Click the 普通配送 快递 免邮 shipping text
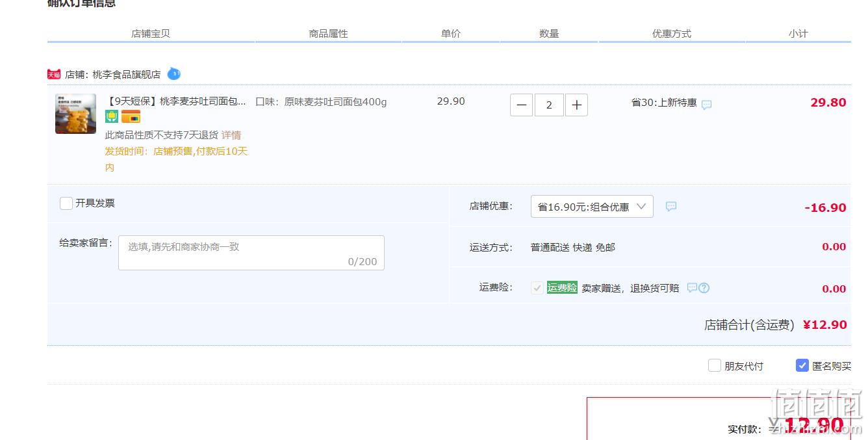 tap(573, 248)
